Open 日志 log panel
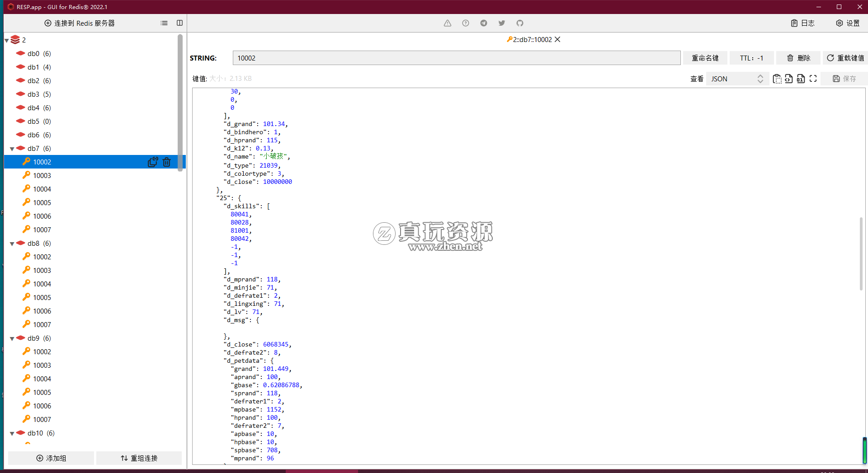The width and height of the screenshot is (868, 473). tap(802, 23)
